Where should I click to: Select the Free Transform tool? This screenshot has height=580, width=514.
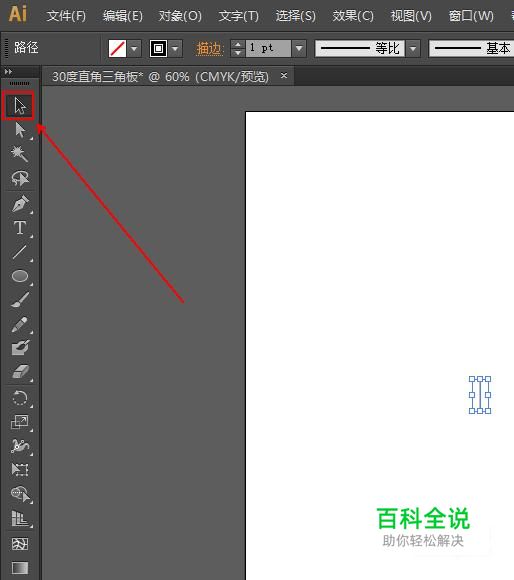click(x=20, y=470)
